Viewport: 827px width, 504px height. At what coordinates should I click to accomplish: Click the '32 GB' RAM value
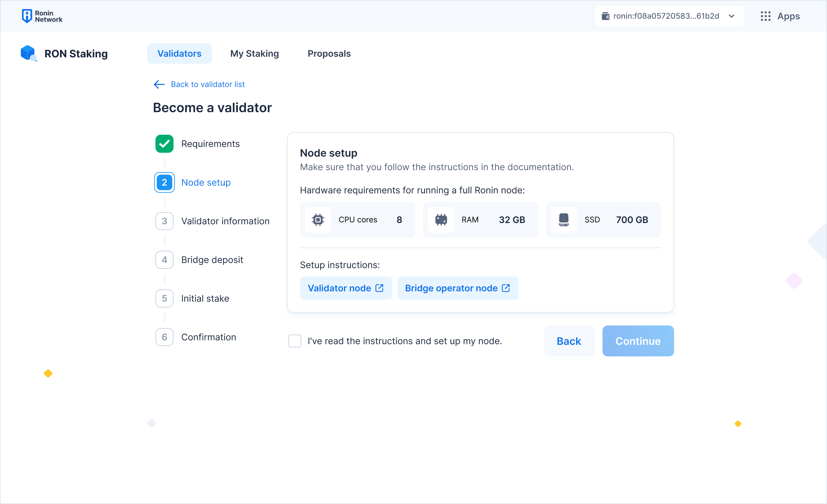512,220
